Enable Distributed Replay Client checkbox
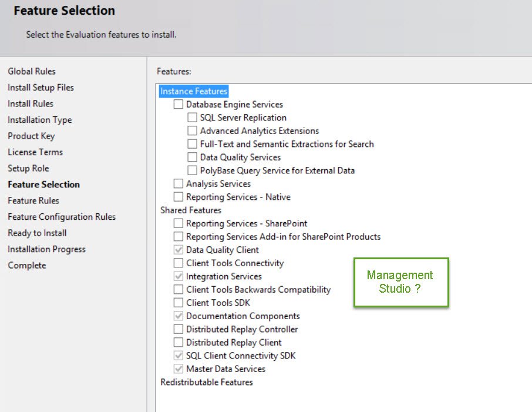Screen dimensions: 532x412 coord(179,343)
